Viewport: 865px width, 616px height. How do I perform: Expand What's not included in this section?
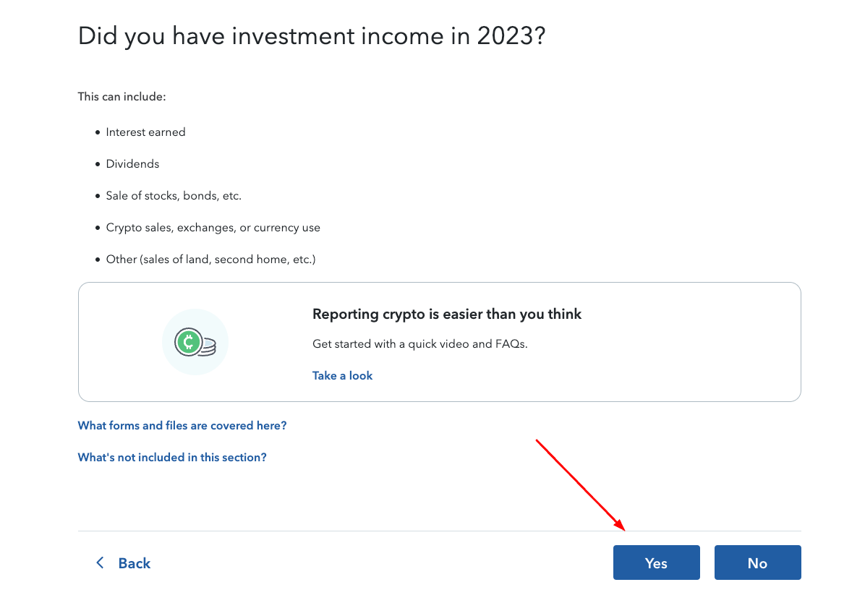pyautogui.click(x=172, y=457)
